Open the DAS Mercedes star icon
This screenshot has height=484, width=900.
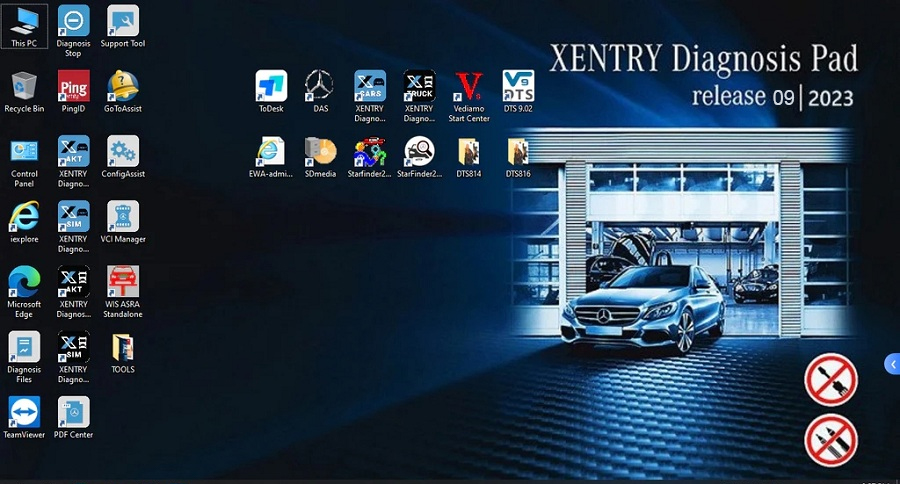click(x=320, y=91)
